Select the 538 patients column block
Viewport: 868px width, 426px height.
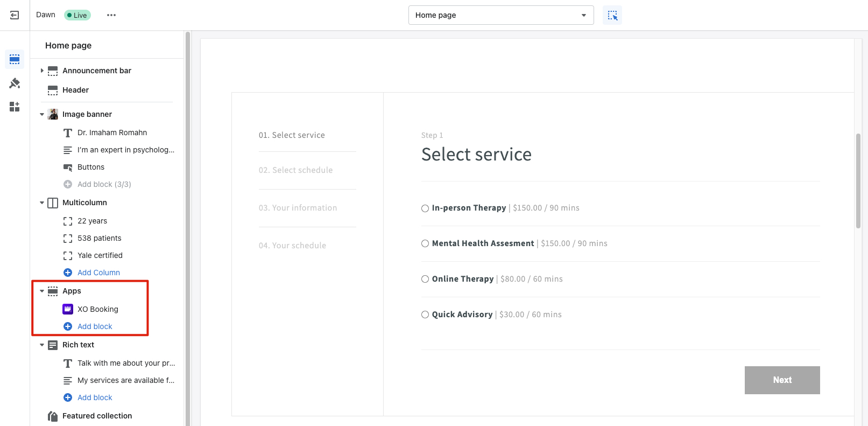point(100,238)
